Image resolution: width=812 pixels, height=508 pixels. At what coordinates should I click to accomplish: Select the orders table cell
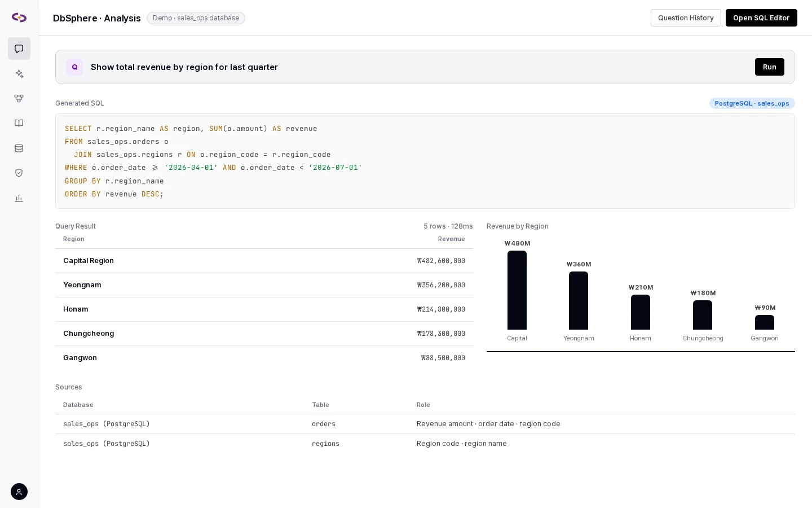(324, 424)
